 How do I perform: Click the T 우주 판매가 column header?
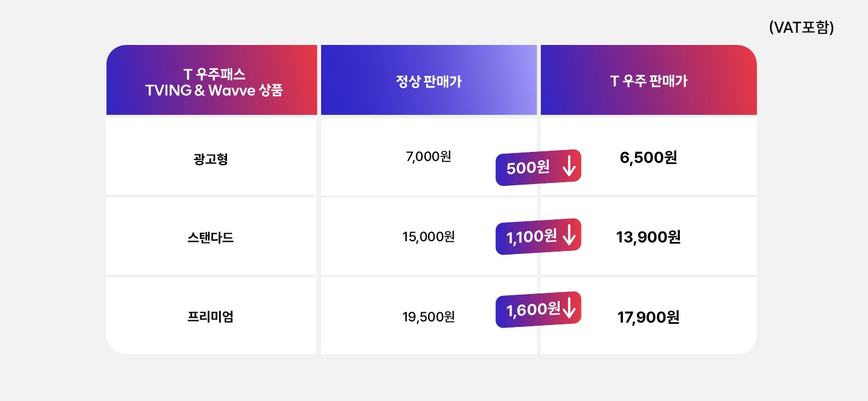point(648,81)
